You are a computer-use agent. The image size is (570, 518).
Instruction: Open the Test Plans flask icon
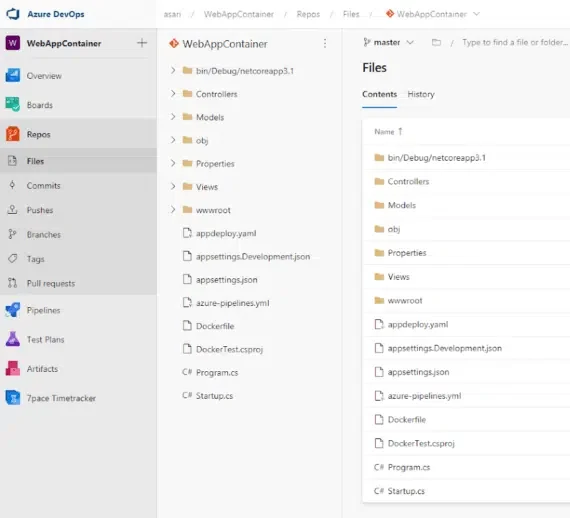click(13, 339)
